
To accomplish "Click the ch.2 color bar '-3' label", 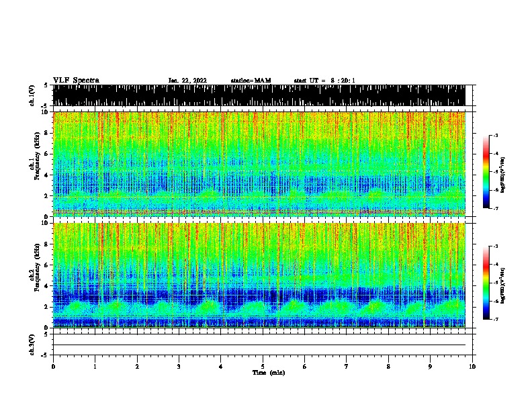I will (496, 246).
